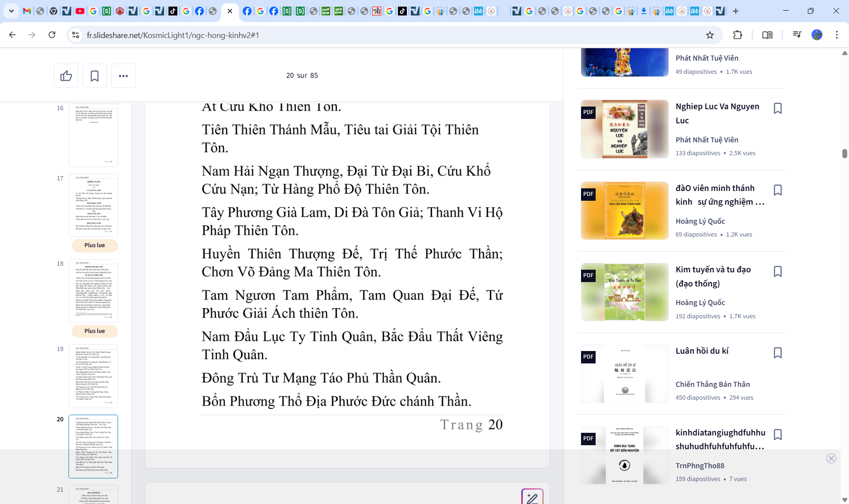This screenshot has height=504, width=849.
Task: Open the browser extensions puzzle icon
Action: tap(738, 35)
